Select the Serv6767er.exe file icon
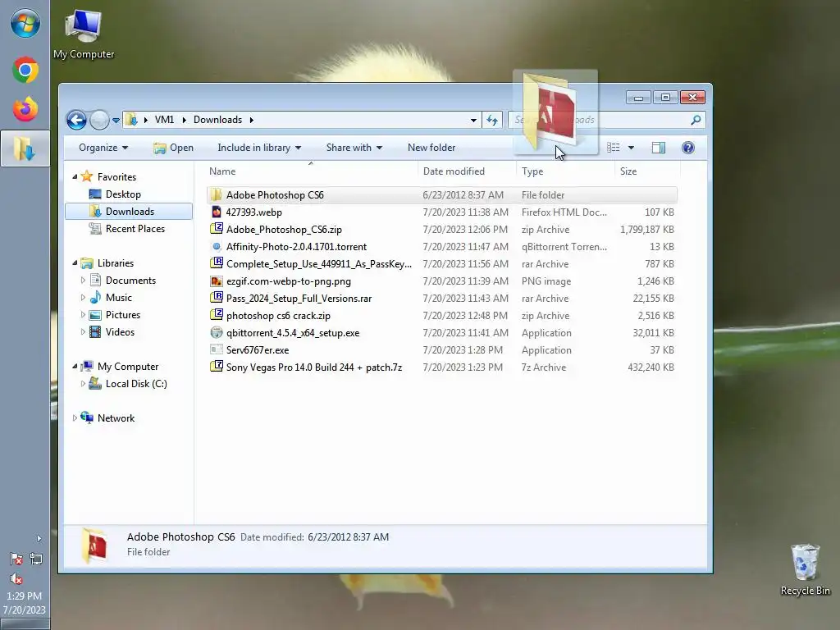Screen dimensions: 840x630 tap(216, 349)
